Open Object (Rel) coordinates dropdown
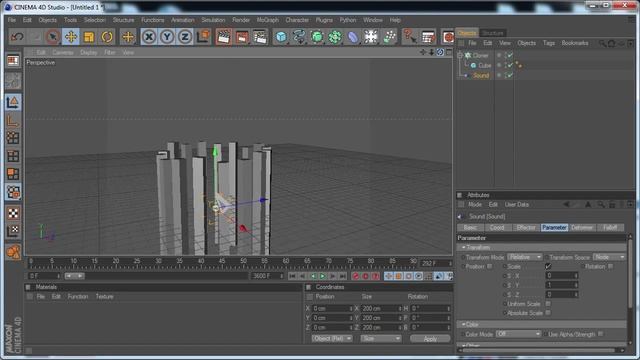Viewport: 640px width, 360px height. (x=332, y=338)
